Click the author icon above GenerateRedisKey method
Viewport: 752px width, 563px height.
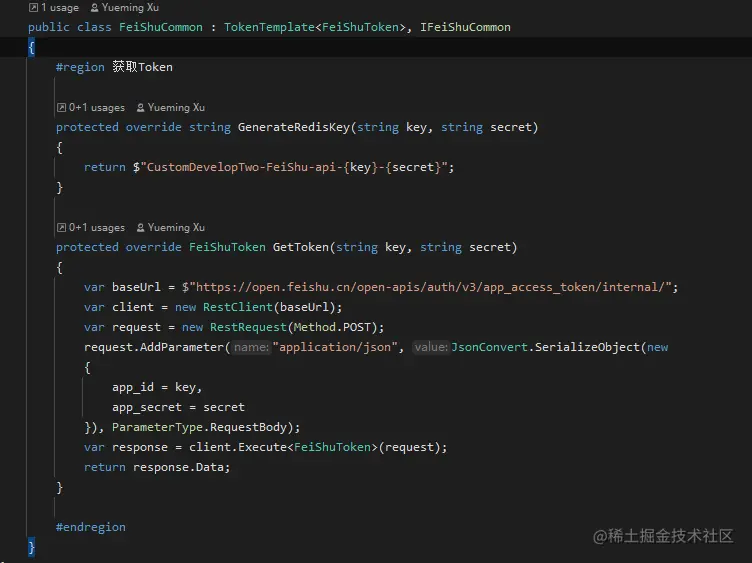(141, 107)
